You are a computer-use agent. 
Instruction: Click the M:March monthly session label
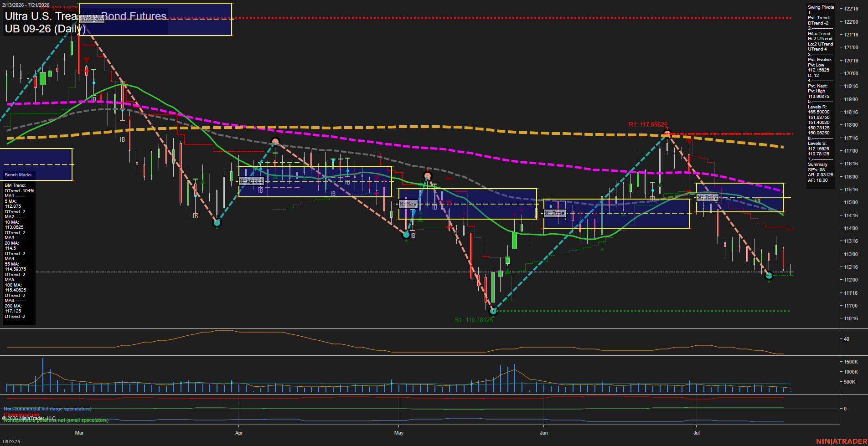92,19
